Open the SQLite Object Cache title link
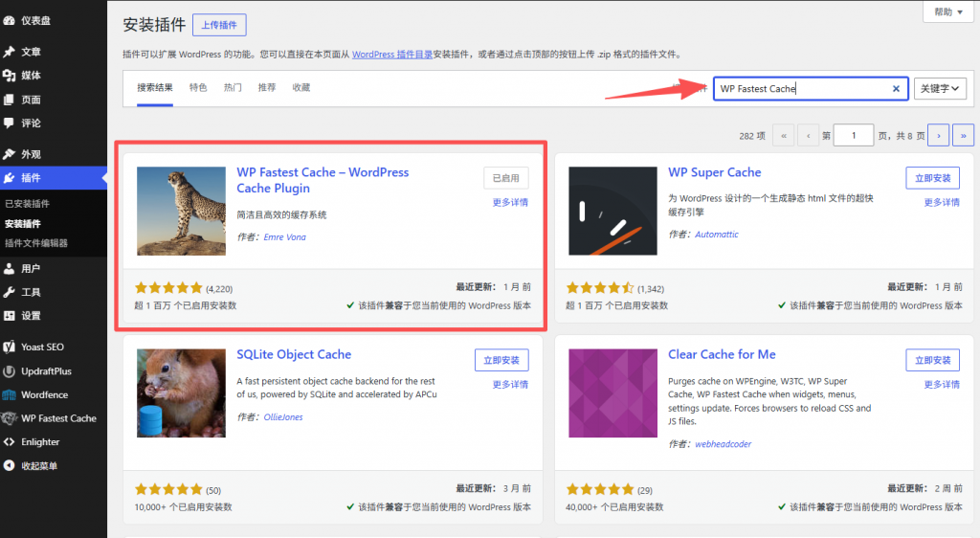Viewport: 980px width, 538px height. (294, 354)
